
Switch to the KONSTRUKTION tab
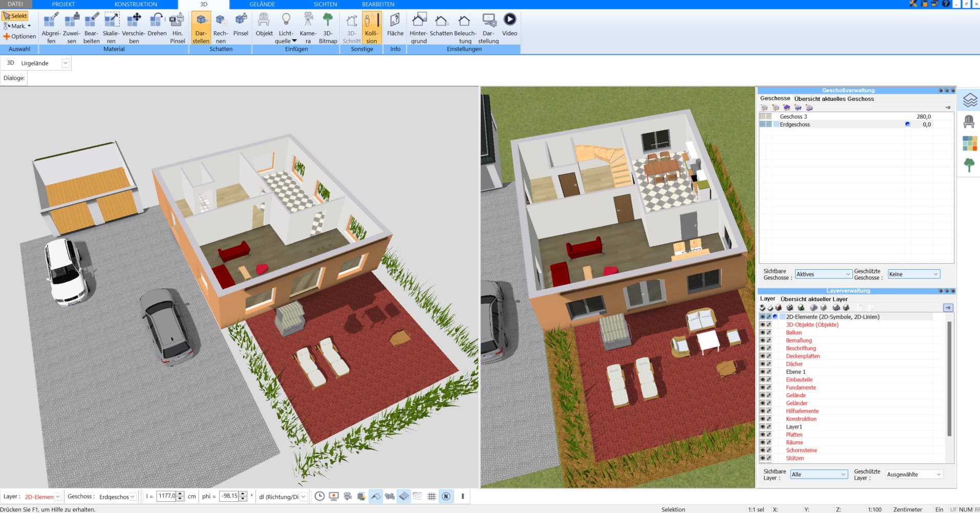[136, 4]
